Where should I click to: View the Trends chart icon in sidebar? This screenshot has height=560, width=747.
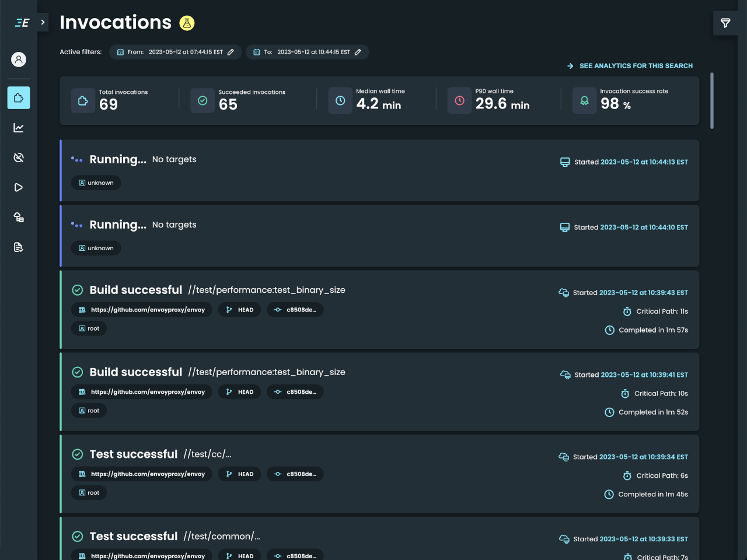coord(18,128)
